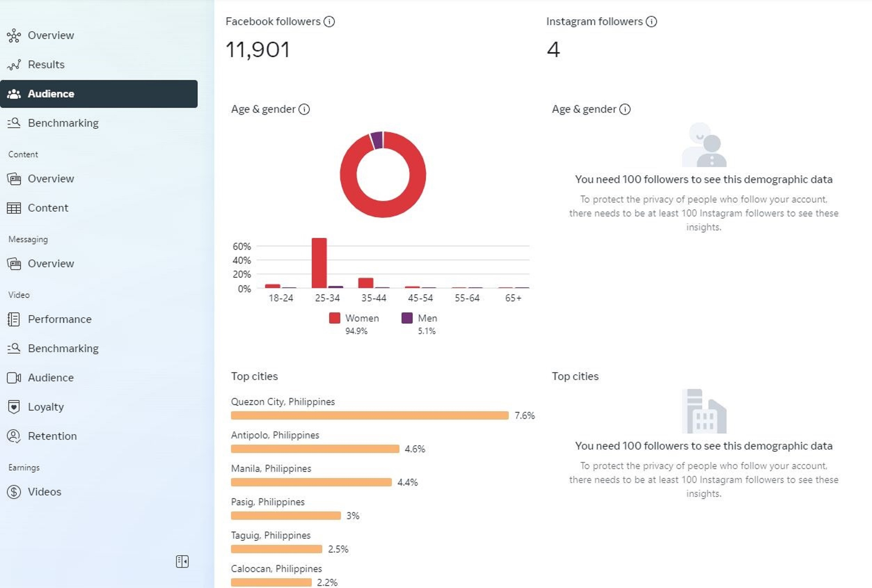This screenshot has height=588, width=872.
Task: Collapse the sidebar with the panel icon
Action: [x=182, y=561]
